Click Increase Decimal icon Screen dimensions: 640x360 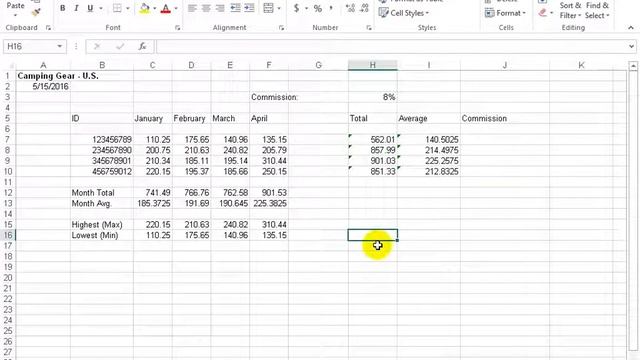click(350, 8)
